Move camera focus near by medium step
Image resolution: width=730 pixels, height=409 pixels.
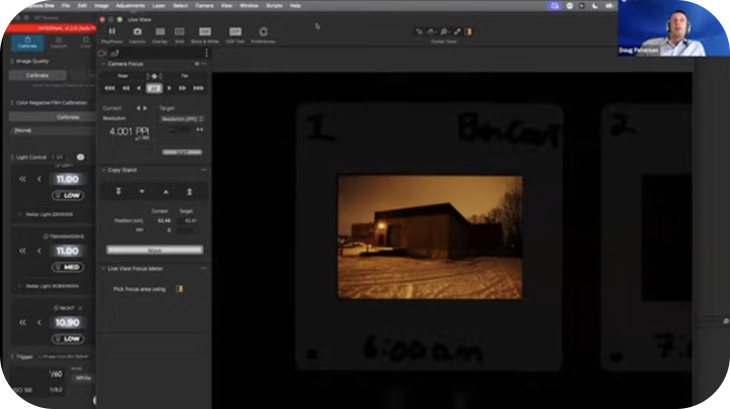[126, 88]
